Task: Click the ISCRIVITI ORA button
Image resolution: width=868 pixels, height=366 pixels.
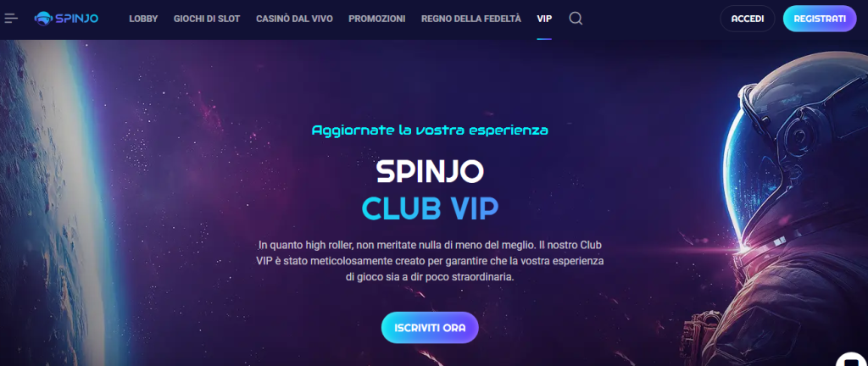Action: [x=430, y=327]
